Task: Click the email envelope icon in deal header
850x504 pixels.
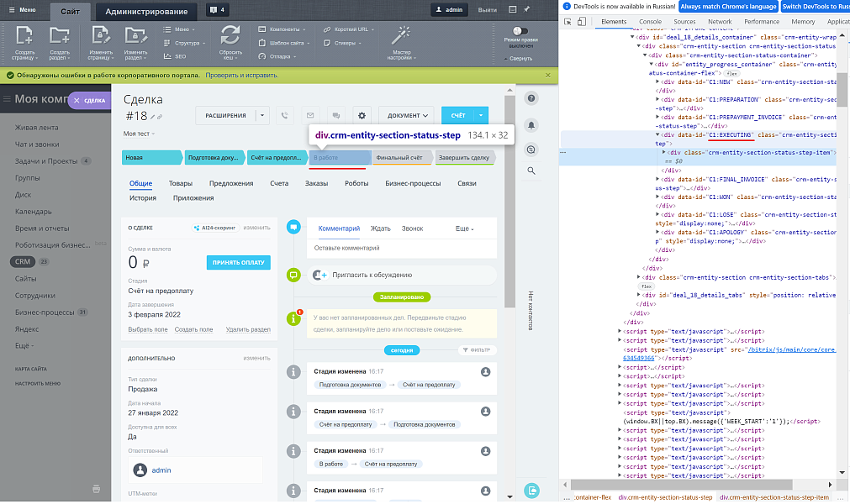Action: (x=310, y=115)
